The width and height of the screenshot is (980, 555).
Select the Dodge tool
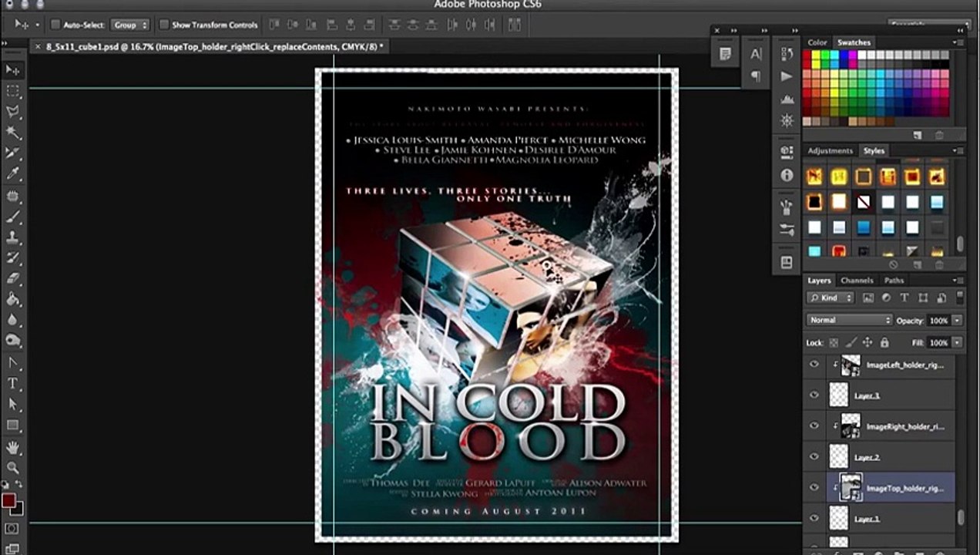[13, 341]
